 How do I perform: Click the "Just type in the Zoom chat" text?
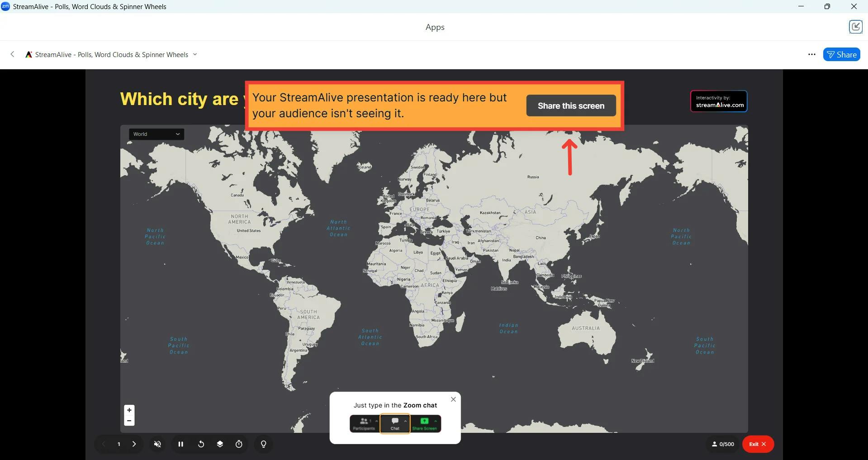coord(395,405)
